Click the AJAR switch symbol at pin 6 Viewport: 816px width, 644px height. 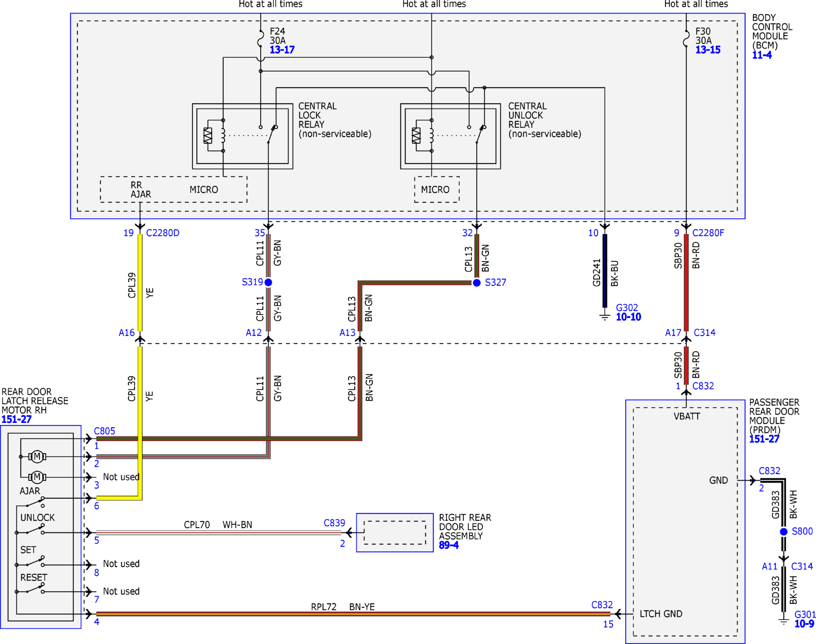(35, 502)
